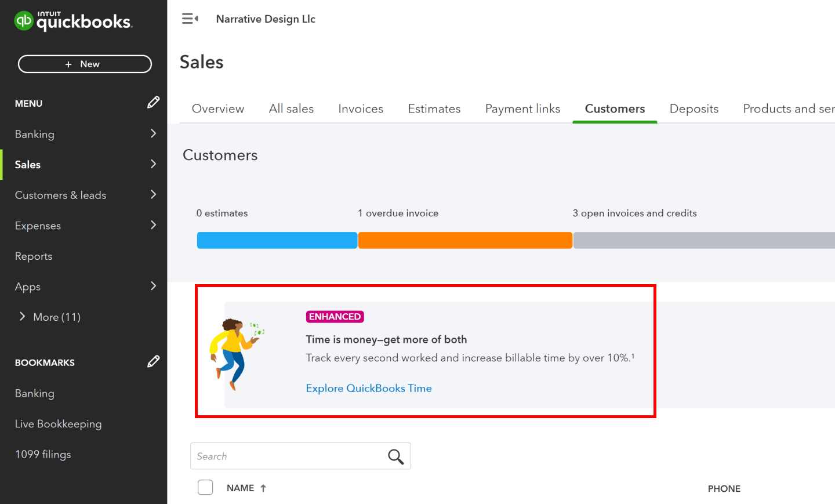
Task: Switch to the Deposits tab
Action: coord(694,108)
